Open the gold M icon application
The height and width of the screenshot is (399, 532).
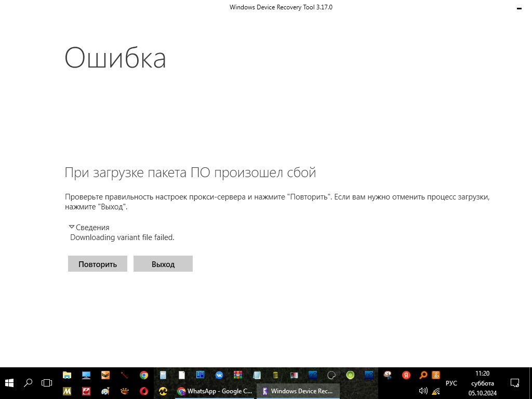coord(67,391)
